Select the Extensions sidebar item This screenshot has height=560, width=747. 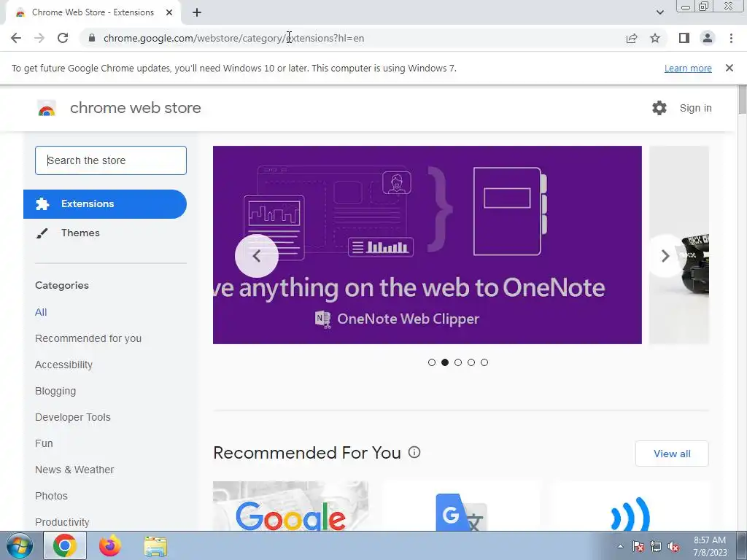tap(105, 204)
